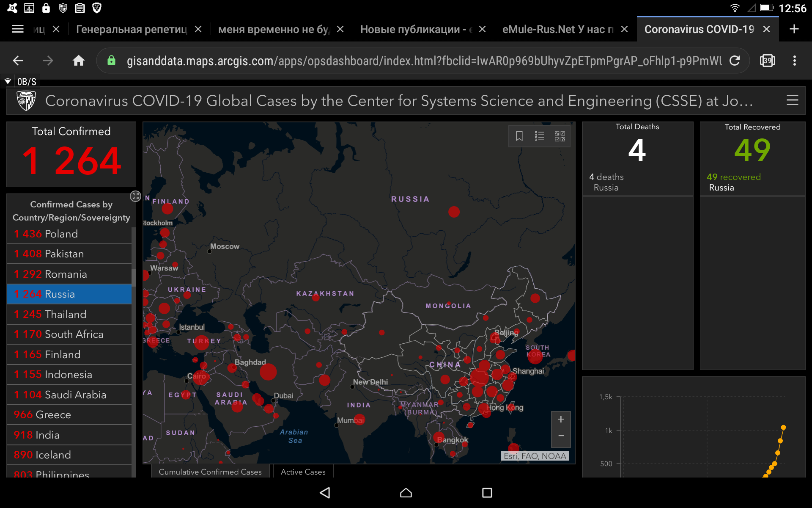This screenshot has height=508, width=812.
Task: Click the Esri, FAO, NOAA attribution
Action: click(535, 456)
